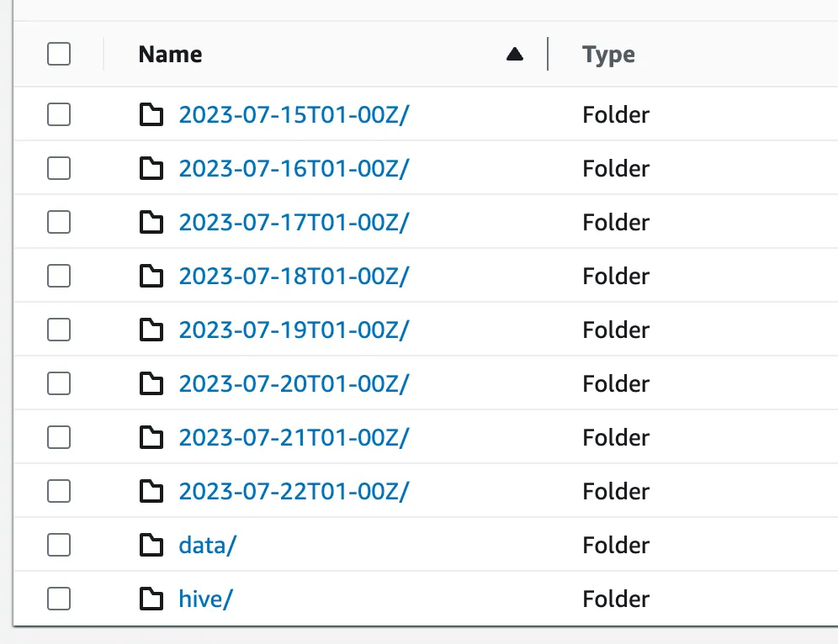Click the Name column header
Viewport: 838px width, 644px height.
pos(169,54)
